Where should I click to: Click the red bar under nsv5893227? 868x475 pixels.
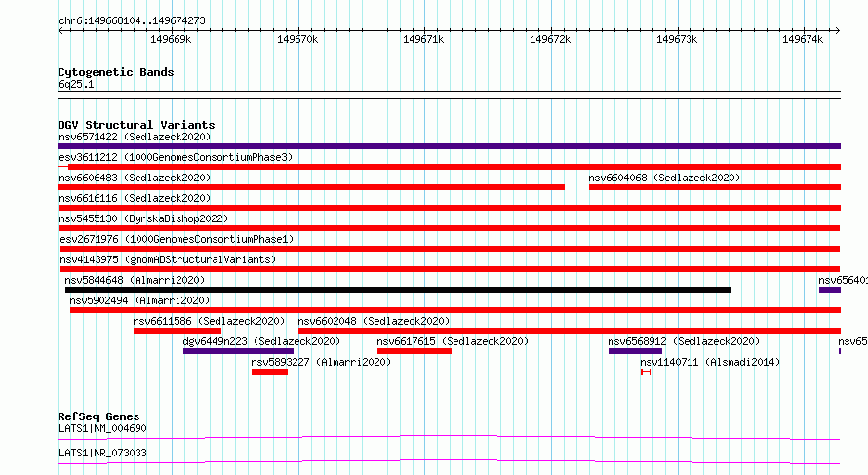(x=269, y=372)
